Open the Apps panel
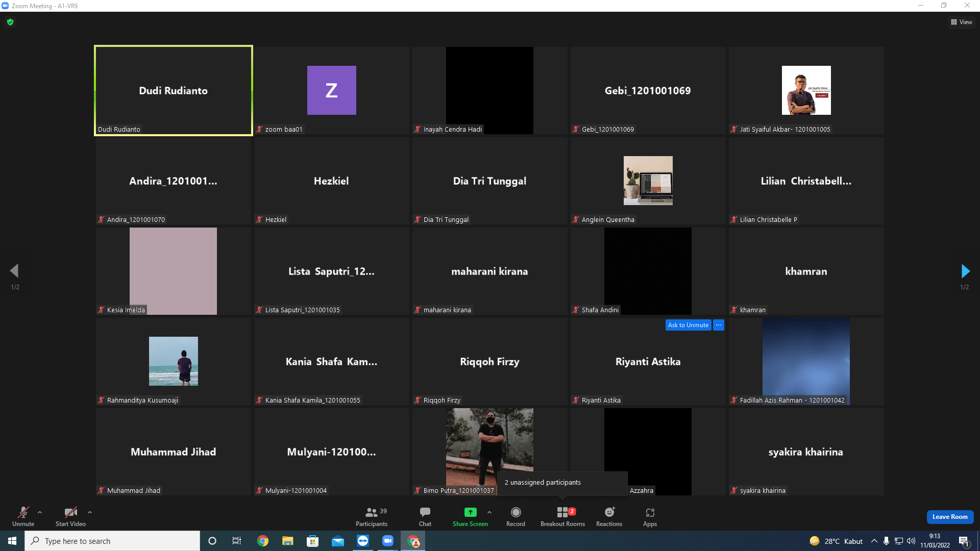The width and height of the screenshot is (980, 551). [650, 516]
